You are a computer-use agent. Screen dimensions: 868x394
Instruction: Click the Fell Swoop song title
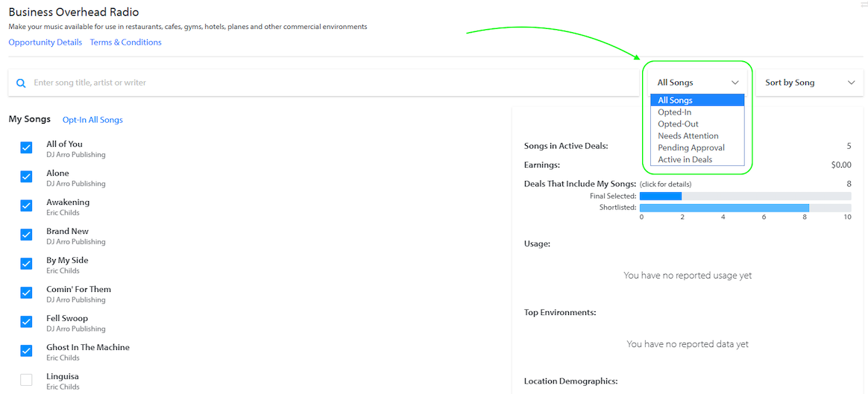point(67,318)
